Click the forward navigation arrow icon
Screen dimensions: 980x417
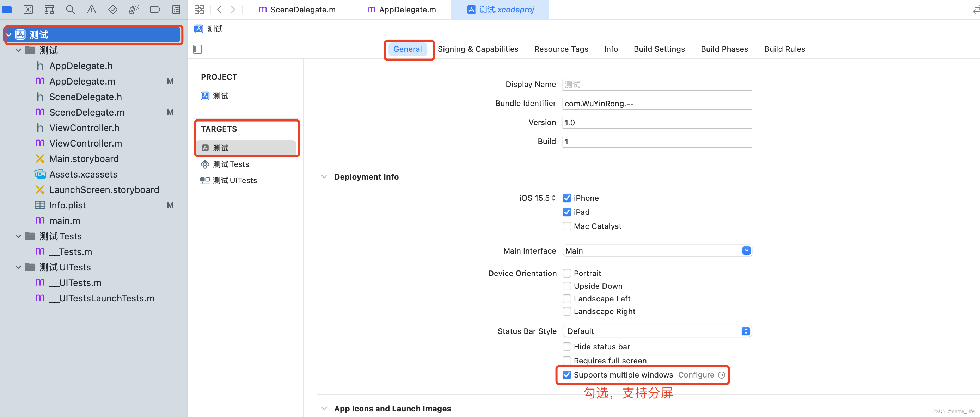[233, 10]
